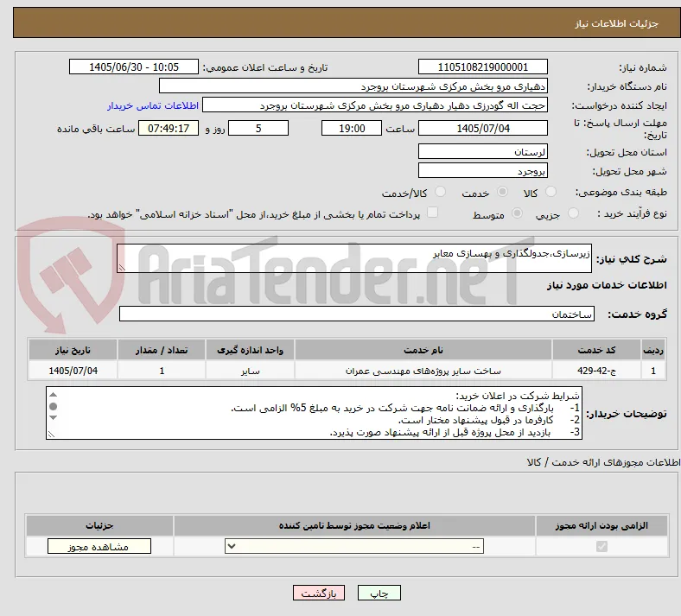Click the need number field 1105108219000001
681x616 pixels.
tap(482, 67)
